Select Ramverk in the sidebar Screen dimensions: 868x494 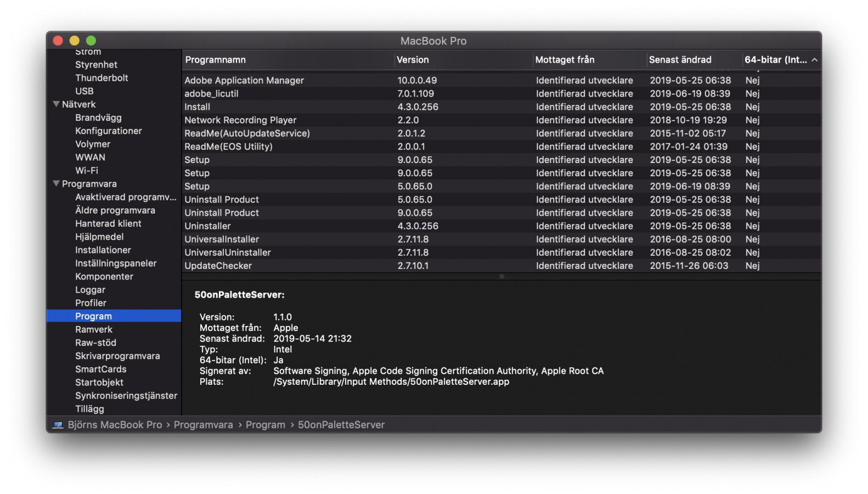(x=94, y=329)
